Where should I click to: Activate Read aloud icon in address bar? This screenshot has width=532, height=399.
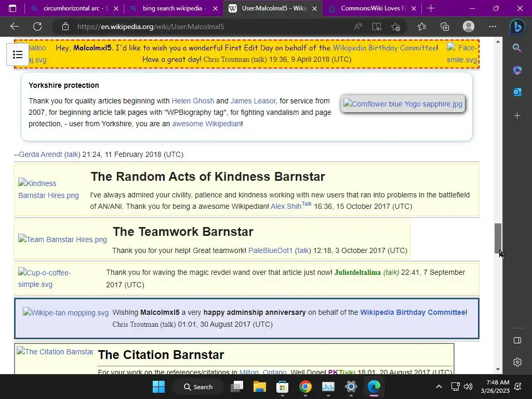click(x=358, y=26)
